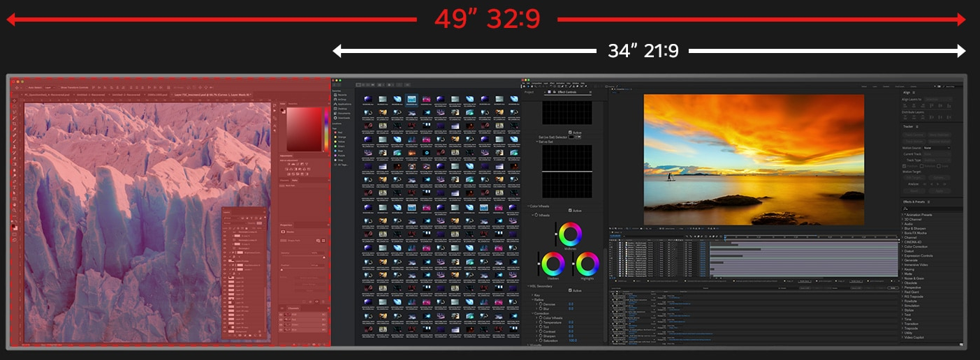Switch to the Effect Controls tab
The image size is (980, 360).
point(564,92)
